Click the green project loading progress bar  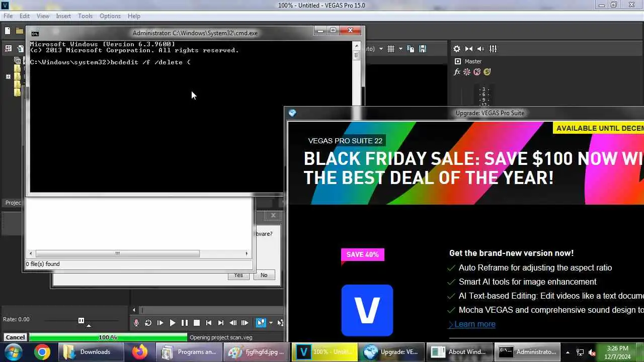pos(108,337)
